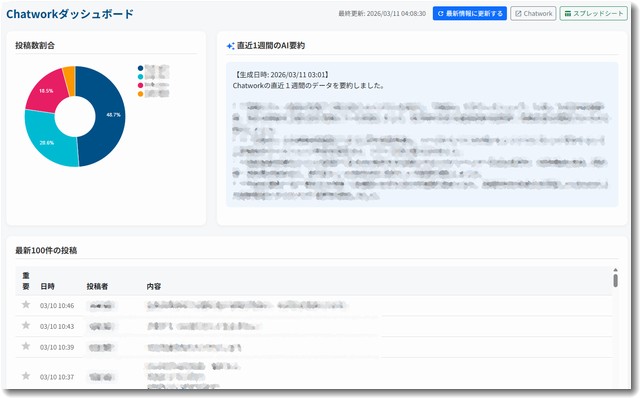The width and height of the screenshot is (640, 398).
Task: Click the Chatworkダッシュボード title
Action: (70, 14)
